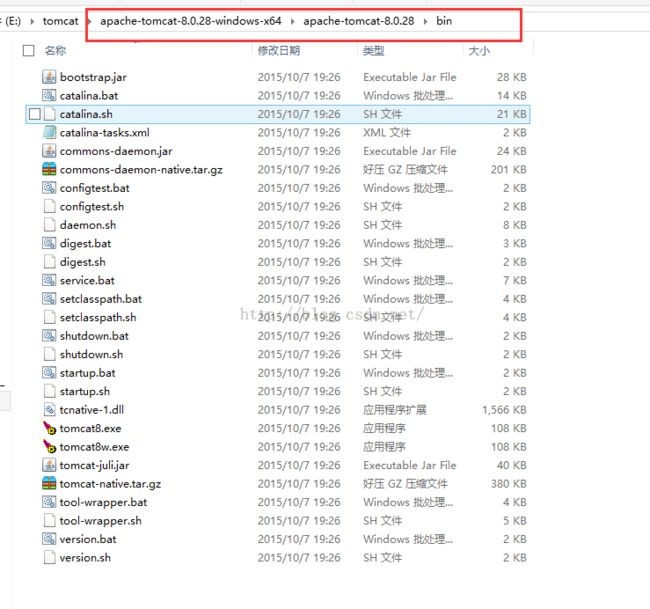Click the 380 KB size value

509,483
